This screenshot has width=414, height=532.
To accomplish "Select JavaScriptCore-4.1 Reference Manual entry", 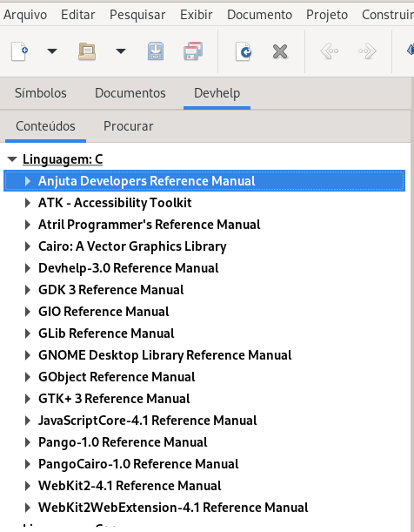I will click(x=147, y=421).
